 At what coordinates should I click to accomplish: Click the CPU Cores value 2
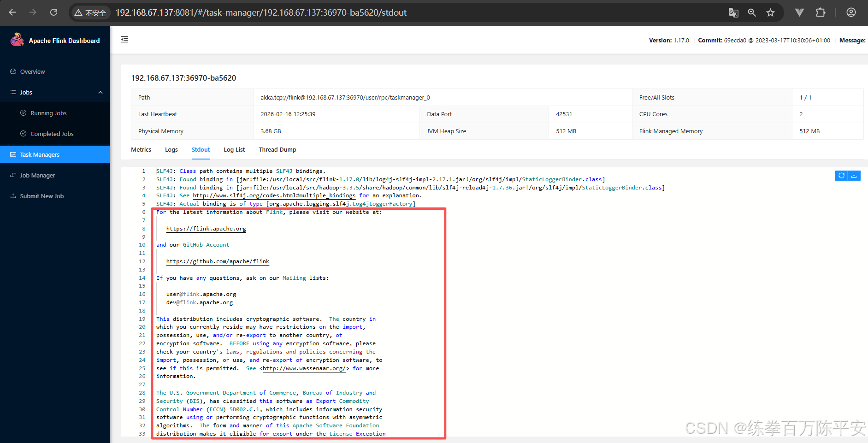pos(801,114)
